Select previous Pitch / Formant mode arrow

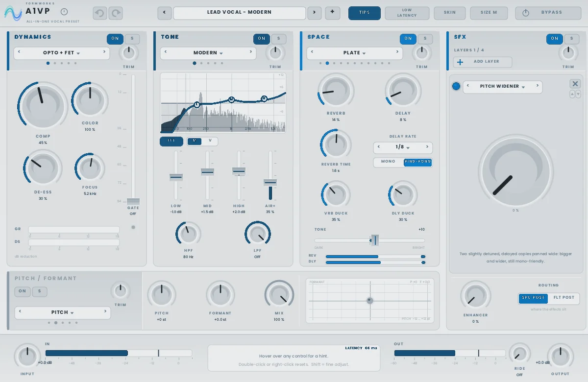tap(20, 311)
